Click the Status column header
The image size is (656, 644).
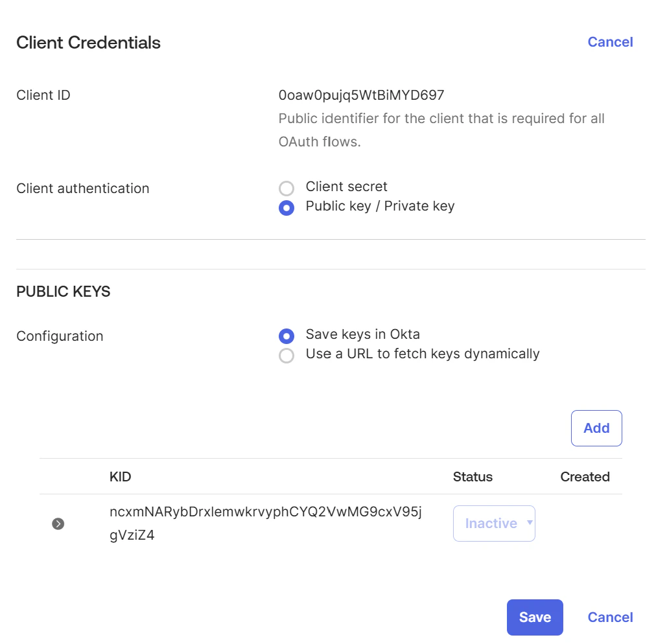click(473, 476)
